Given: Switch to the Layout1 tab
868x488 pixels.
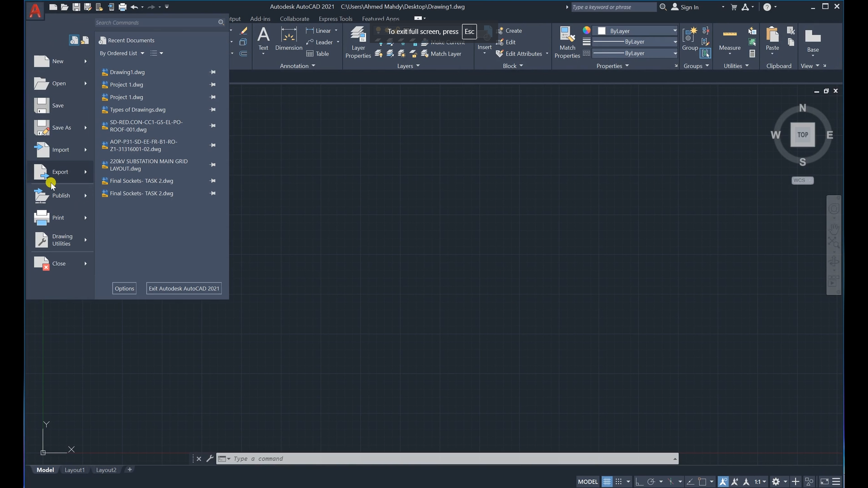Looking at the screenshot, I should pyautogui.click(x=75, y=470).
